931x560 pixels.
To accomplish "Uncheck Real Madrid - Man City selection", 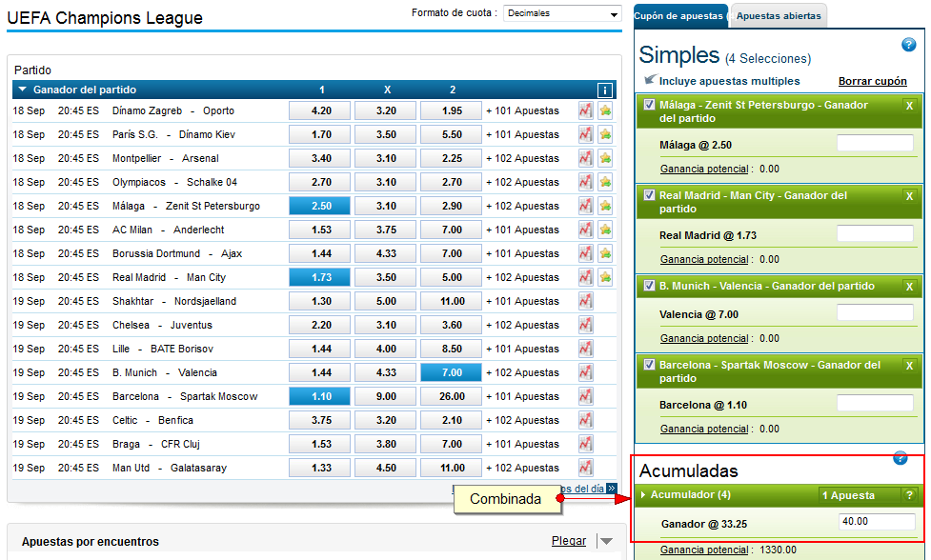I will click(x=649, y=195).
